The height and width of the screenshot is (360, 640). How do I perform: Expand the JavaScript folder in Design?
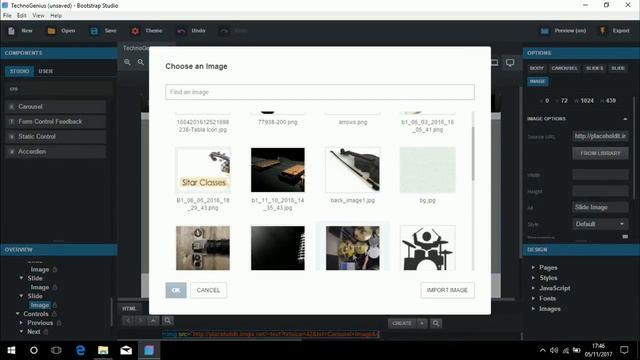coord(533,288)
